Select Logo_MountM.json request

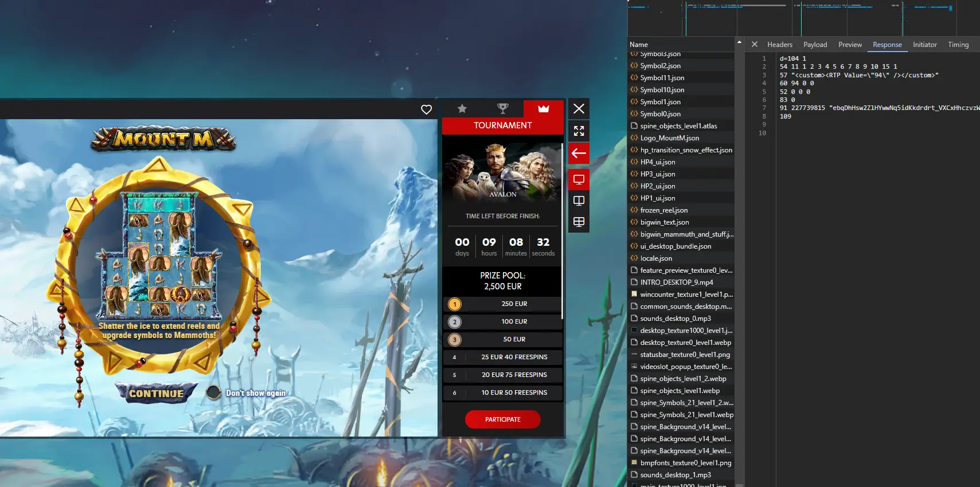[x=681, y=138]
